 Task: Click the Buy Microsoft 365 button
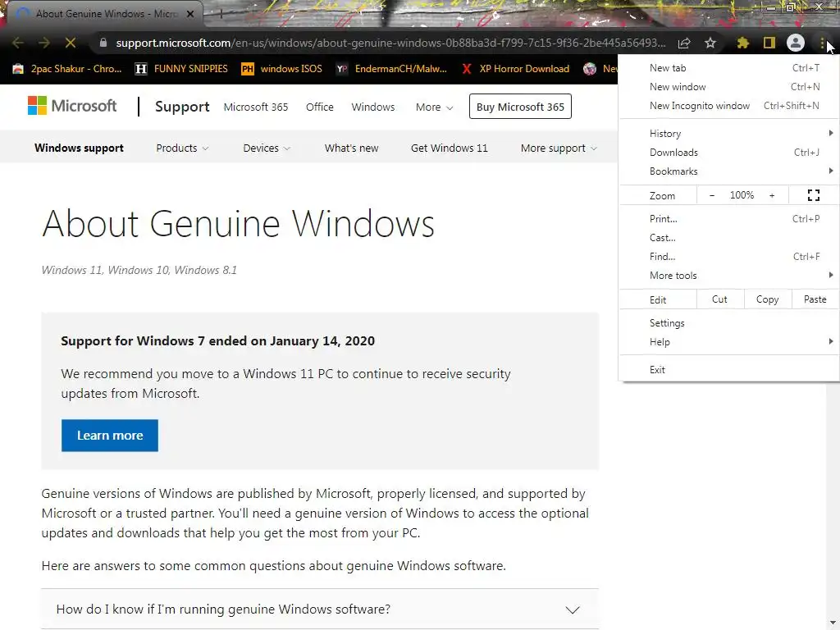click(x=520, y=107)
